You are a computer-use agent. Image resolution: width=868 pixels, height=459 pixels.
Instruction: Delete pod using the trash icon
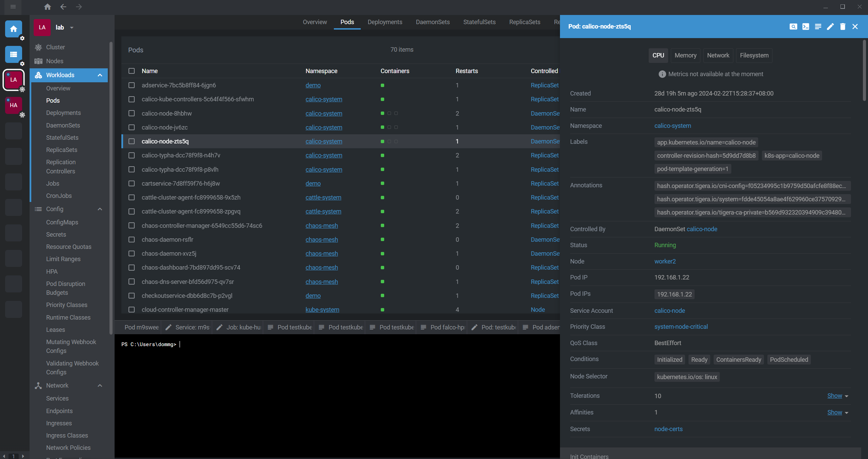click(843, 27)
